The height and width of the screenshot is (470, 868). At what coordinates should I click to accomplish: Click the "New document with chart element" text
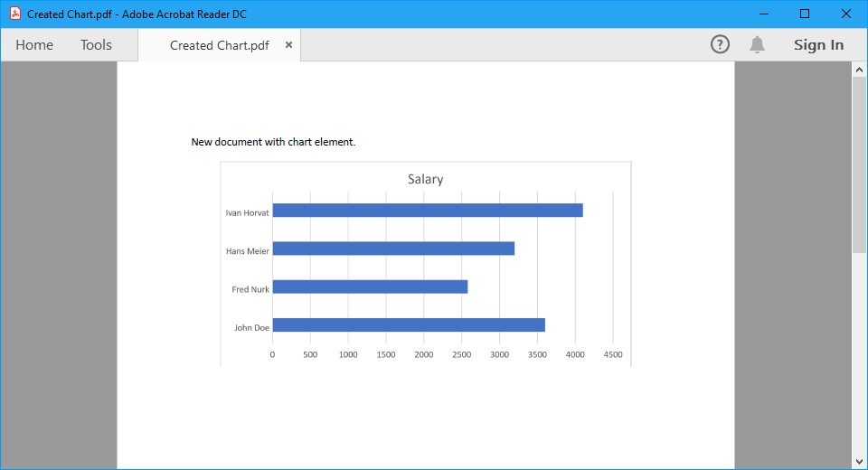273,142
